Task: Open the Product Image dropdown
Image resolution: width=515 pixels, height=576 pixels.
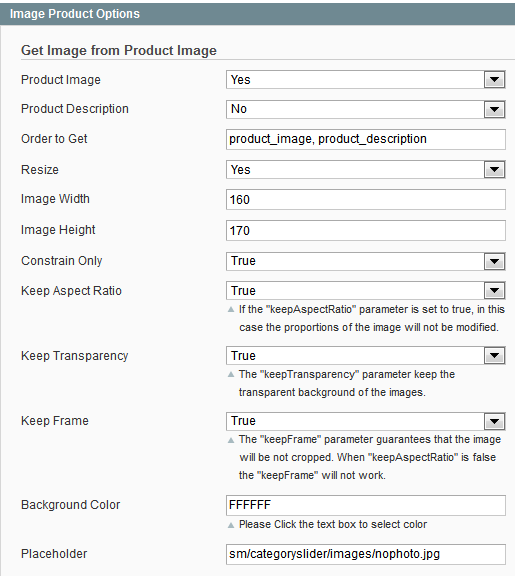Action: click(x=365, y=80)
